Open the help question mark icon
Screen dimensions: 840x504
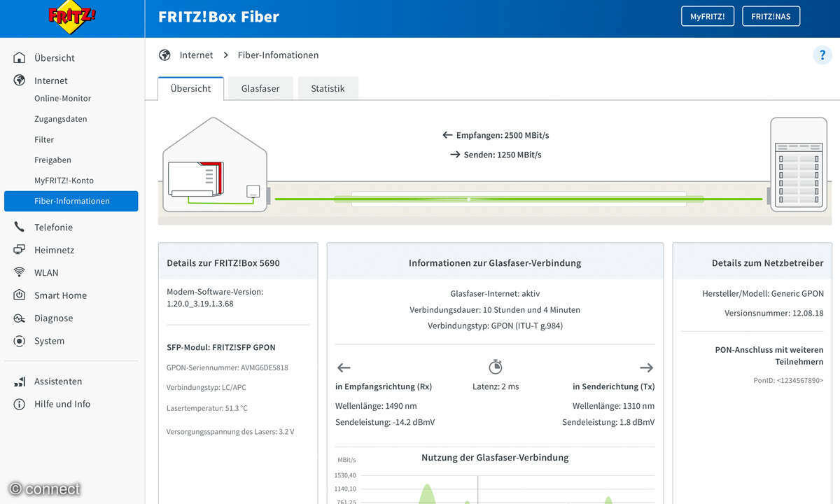[822, 55]
